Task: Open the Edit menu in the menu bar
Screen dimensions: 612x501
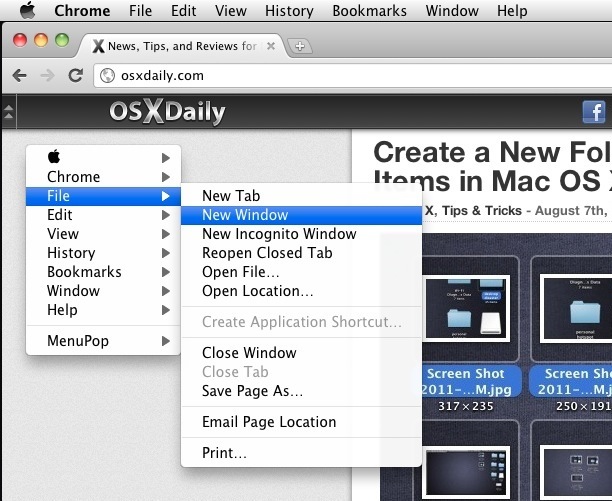Action: 183,11
